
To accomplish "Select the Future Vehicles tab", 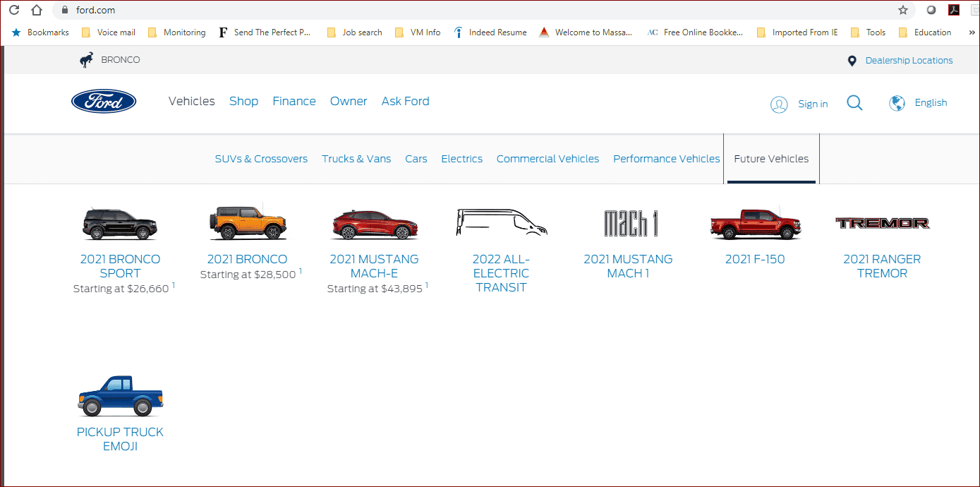I will pyautogui.click(x=771, y=159).
